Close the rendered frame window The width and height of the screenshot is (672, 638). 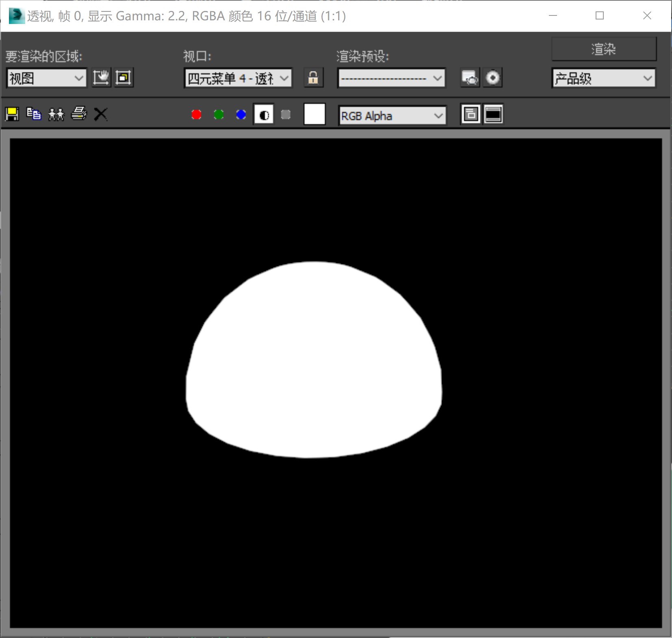tap(647, 16)
